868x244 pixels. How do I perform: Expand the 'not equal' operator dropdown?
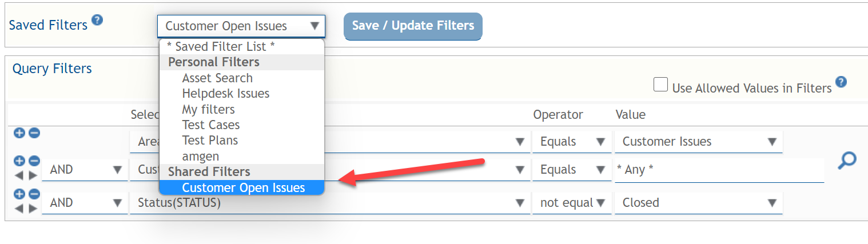(570, 203)
